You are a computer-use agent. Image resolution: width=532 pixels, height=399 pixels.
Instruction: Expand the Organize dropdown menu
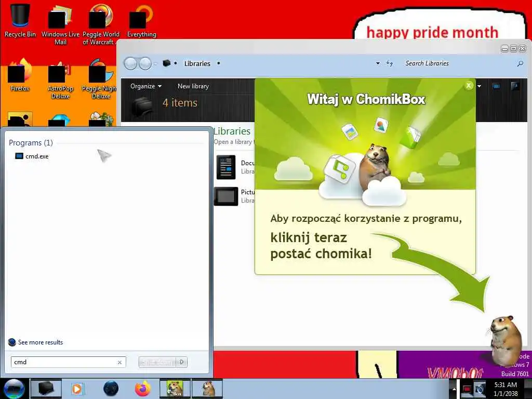pos(146,86)
